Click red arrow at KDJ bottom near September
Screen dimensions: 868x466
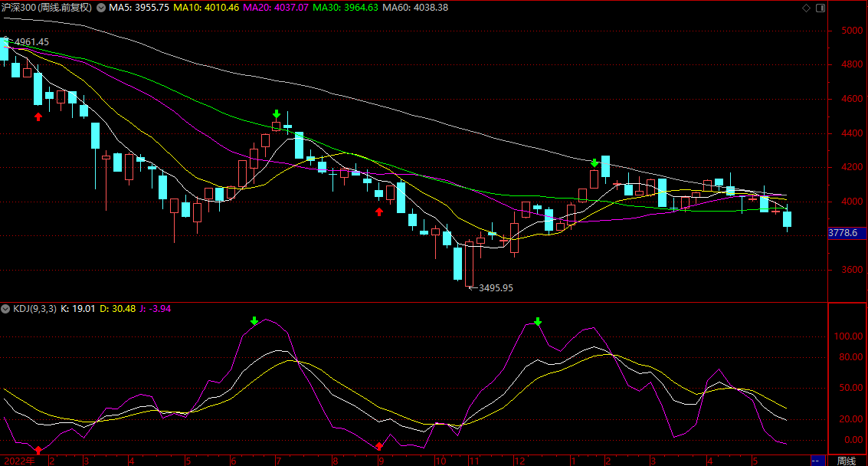378,445
